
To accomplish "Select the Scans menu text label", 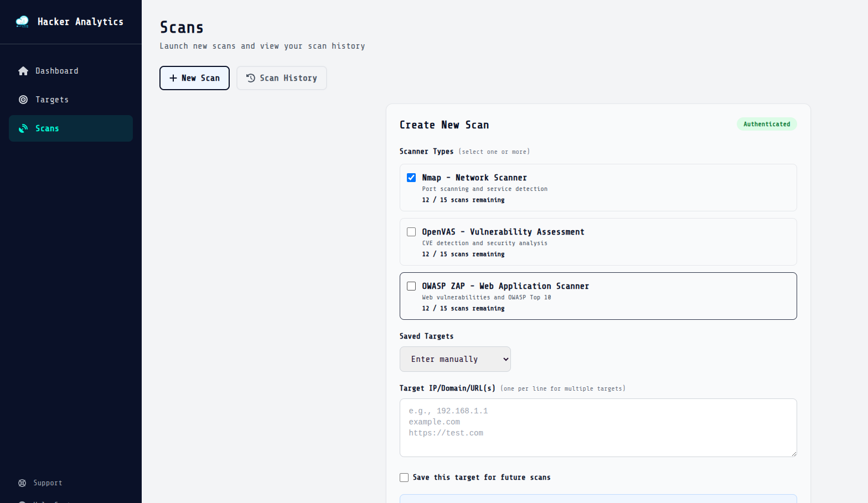I will pos(47,128).
